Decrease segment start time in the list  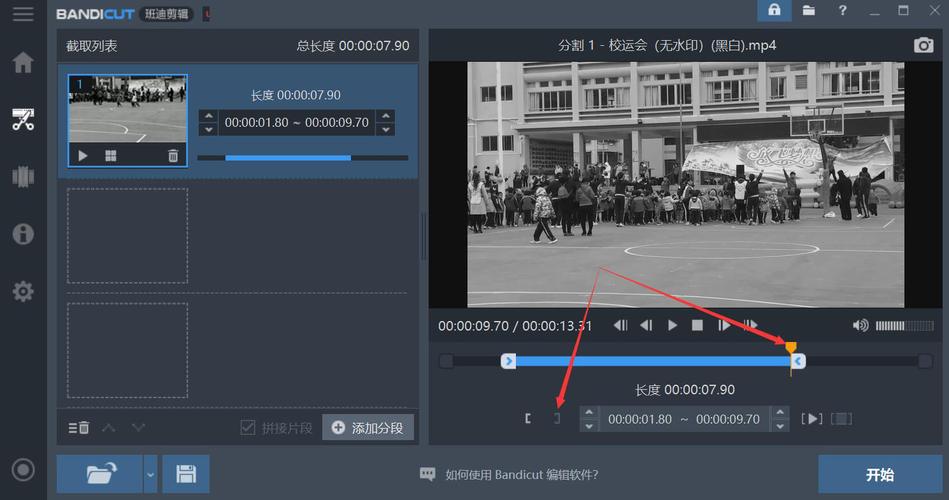208,130
